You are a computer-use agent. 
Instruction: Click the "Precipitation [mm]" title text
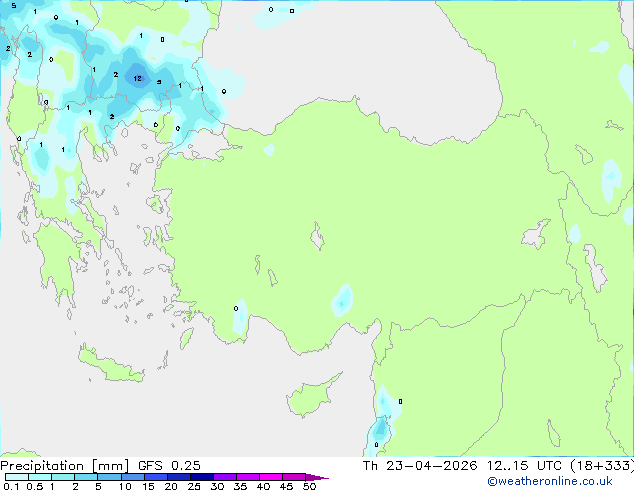[x=65, y=466]
